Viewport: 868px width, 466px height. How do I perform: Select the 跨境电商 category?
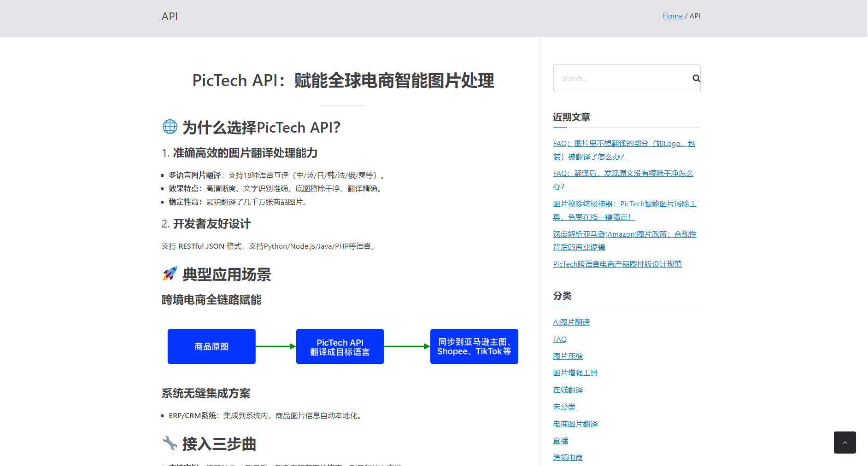[x=568, y=457]
